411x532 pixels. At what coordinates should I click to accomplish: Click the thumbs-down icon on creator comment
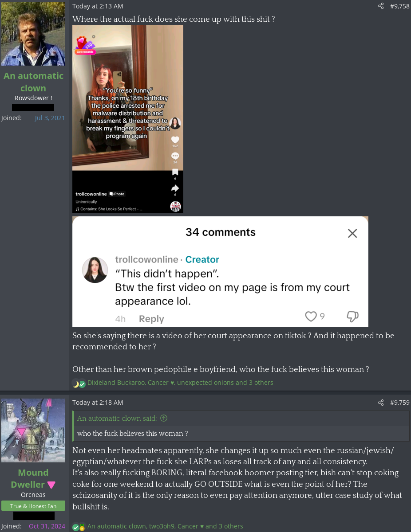pyautogui.click(x=352, y=316)
